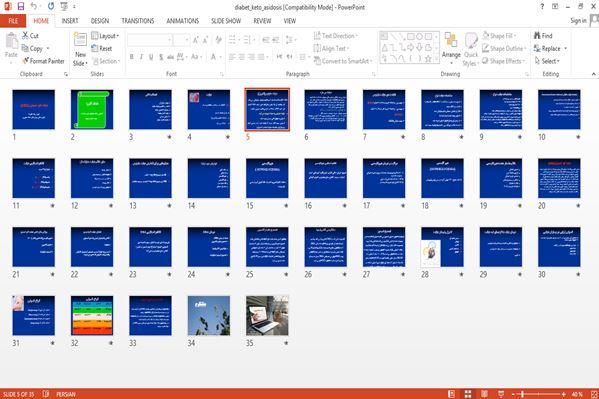Switch to the REVIEW tab
599x399 pixels.
tap(262, 21)
